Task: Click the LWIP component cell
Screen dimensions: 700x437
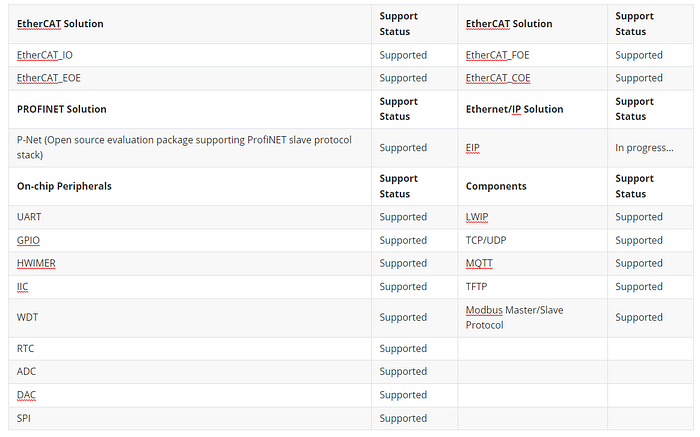Action: (477, 217)
